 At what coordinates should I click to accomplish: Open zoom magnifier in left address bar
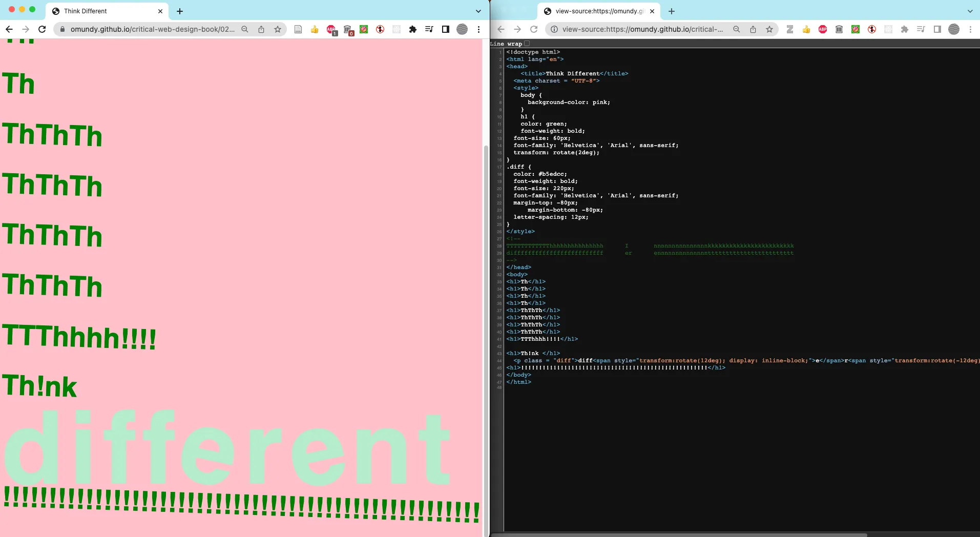point(245,29)
